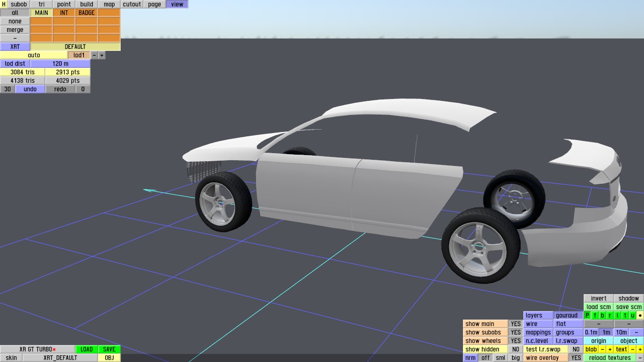Toggle the show main YES switch
Image resolution: width=644 pixels, height=362 pixels.
click(516, 324)
